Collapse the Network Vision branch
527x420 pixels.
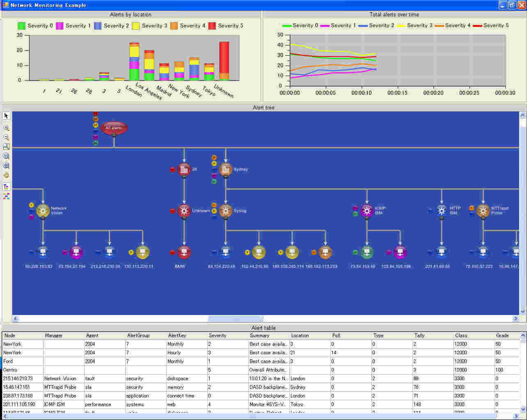(x=43, y=219)
